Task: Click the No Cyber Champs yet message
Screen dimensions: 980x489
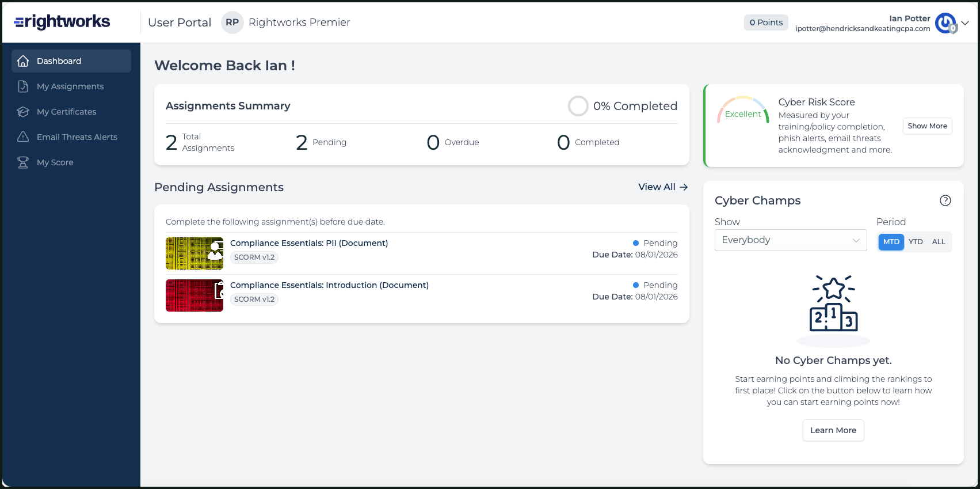Action: [x=833, y=361]
